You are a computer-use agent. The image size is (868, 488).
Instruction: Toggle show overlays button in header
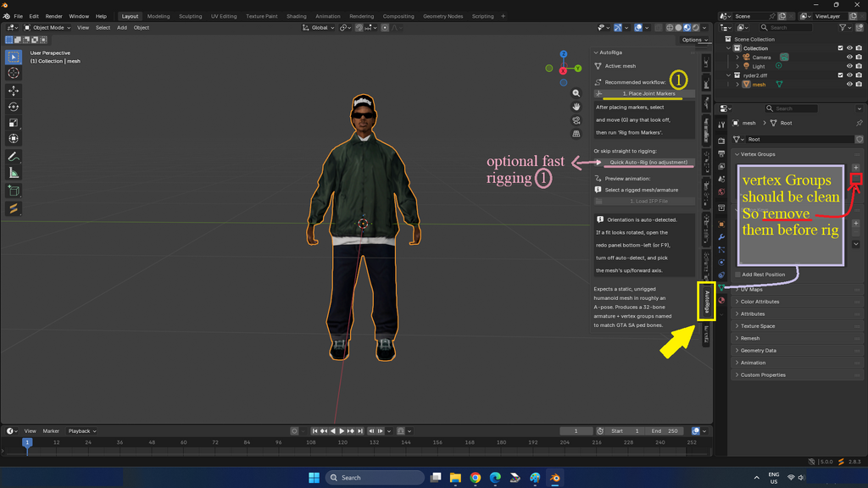click(638, 28)
